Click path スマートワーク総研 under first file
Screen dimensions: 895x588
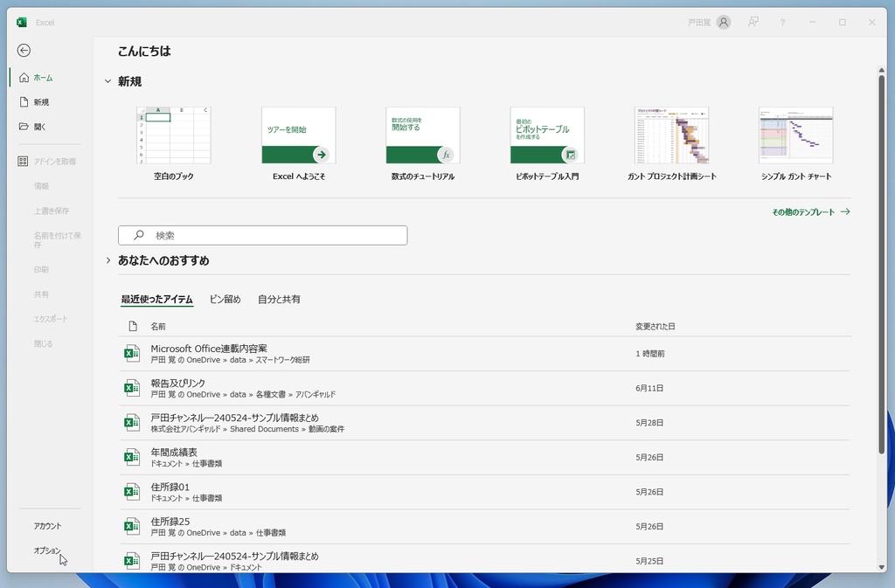[282, 360]
